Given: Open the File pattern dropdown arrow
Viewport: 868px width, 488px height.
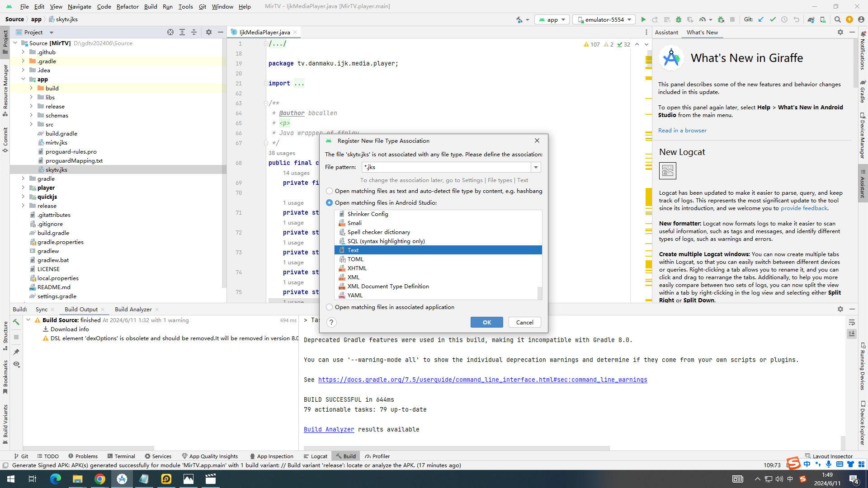Looking at the screenshot, I should pyautogui.click(x=536, y=167).
